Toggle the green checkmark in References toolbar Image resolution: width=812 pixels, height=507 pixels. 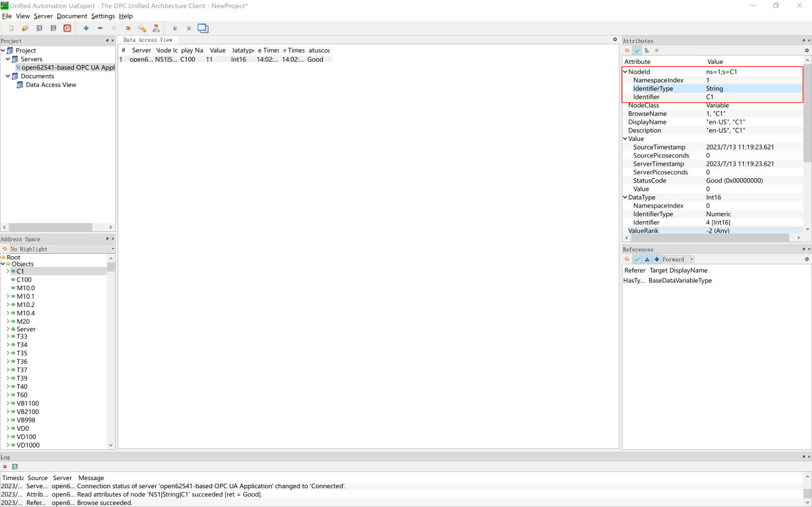click(637, 259)
